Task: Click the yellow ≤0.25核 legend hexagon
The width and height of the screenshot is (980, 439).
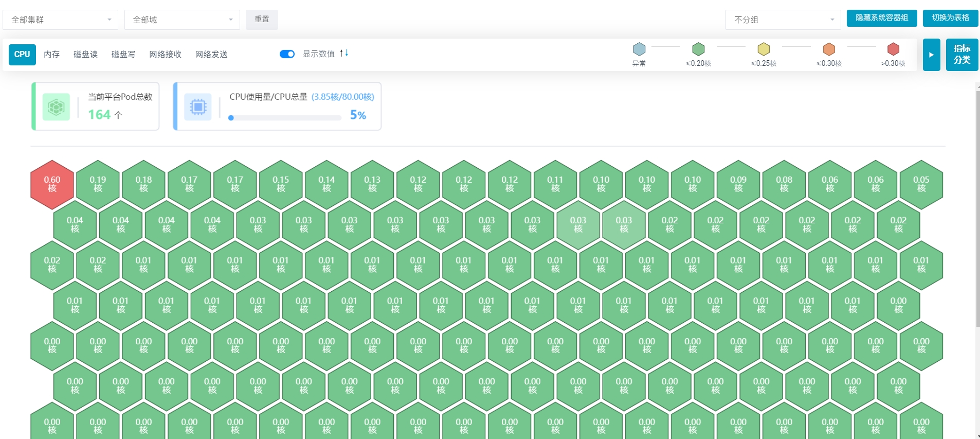Action: [x=764, y=49]
